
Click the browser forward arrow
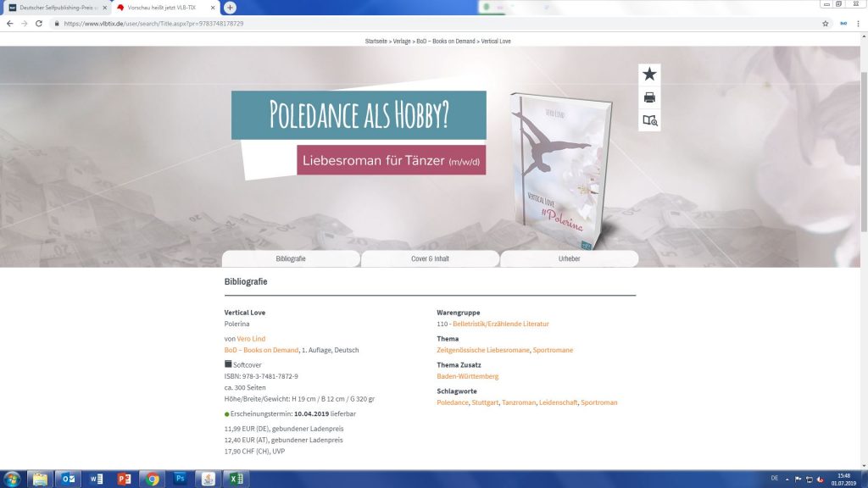coord(25,23)
